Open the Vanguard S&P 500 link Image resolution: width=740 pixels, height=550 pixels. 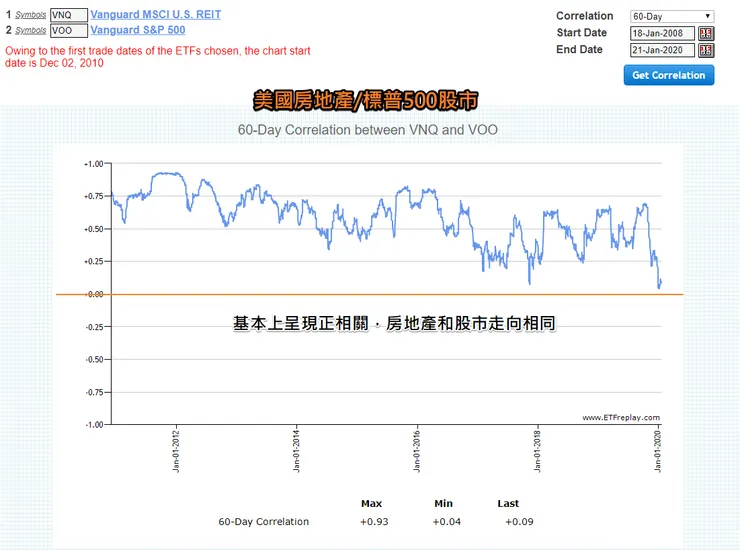(x=138, y=30)
